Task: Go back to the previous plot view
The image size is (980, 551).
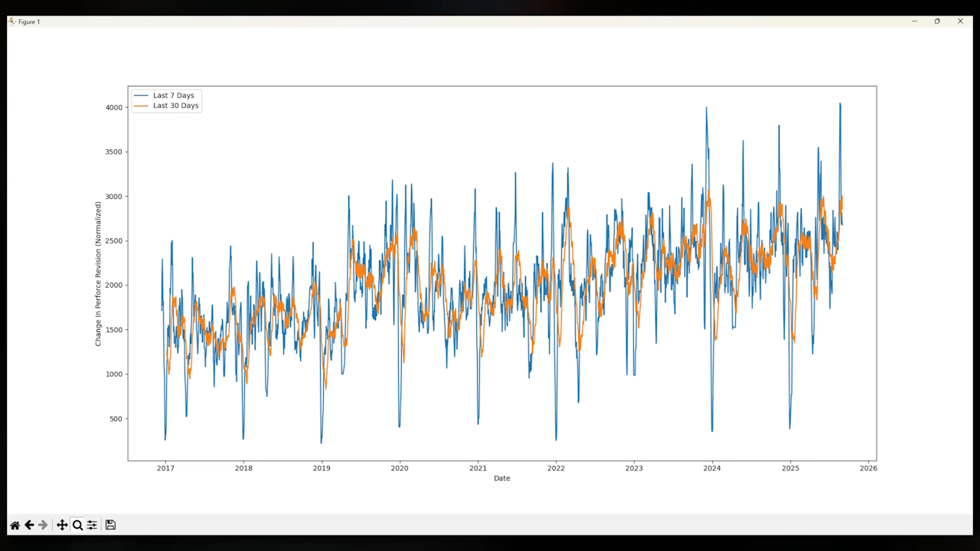Action: tap(29, 525)
